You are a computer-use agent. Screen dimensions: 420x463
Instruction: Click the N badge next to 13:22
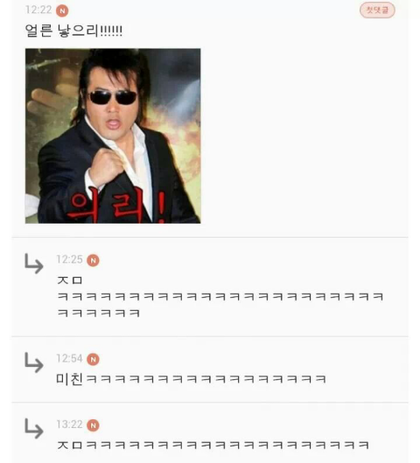point(93,425)
